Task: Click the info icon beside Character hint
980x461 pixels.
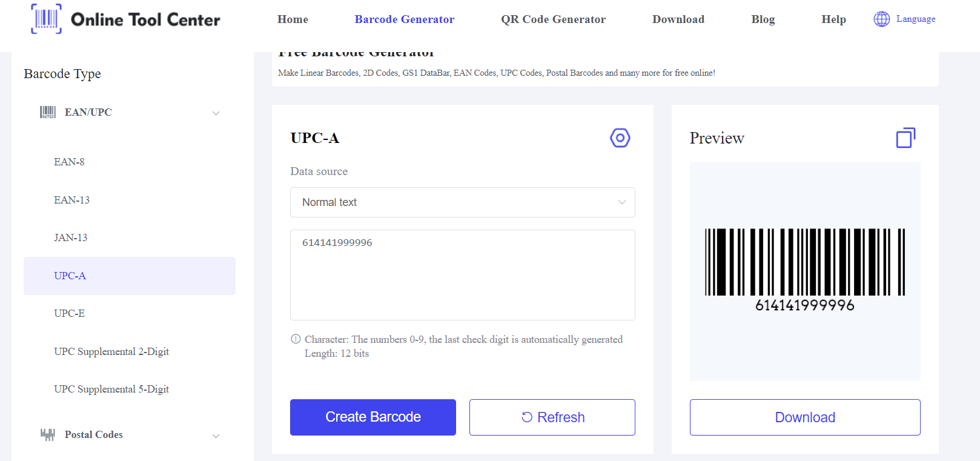Action: [296, 339]
